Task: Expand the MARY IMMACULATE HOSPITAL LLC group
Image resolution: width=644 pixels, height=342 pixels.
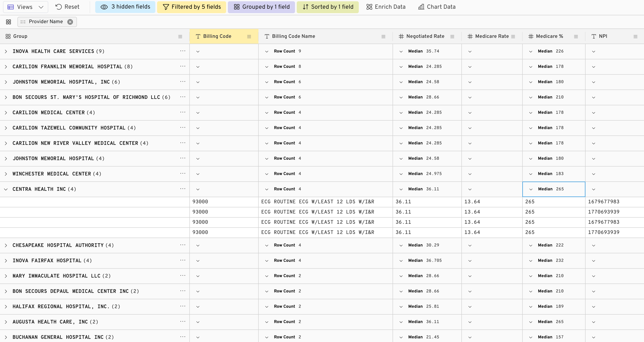Action: 6,276
